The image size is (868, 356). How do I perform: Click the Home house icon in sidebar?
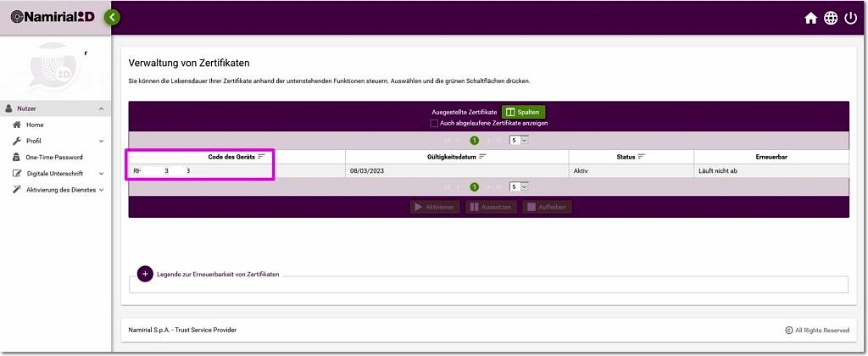(17, 125)
